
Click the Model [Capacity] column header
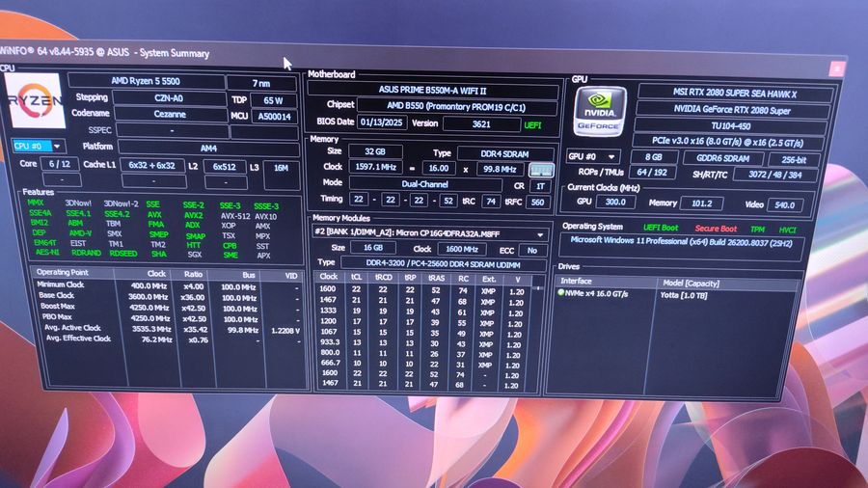(691, 284)
